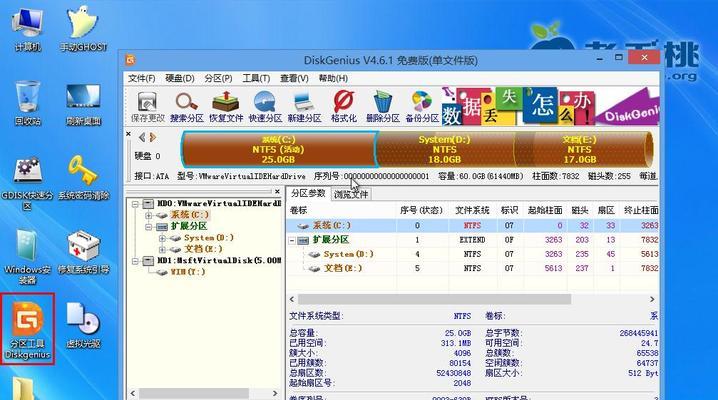Open the 虚拟光驱 desktop icon
Image resolution: width=718 pixels, height=400 pixels.
(83, 325)
